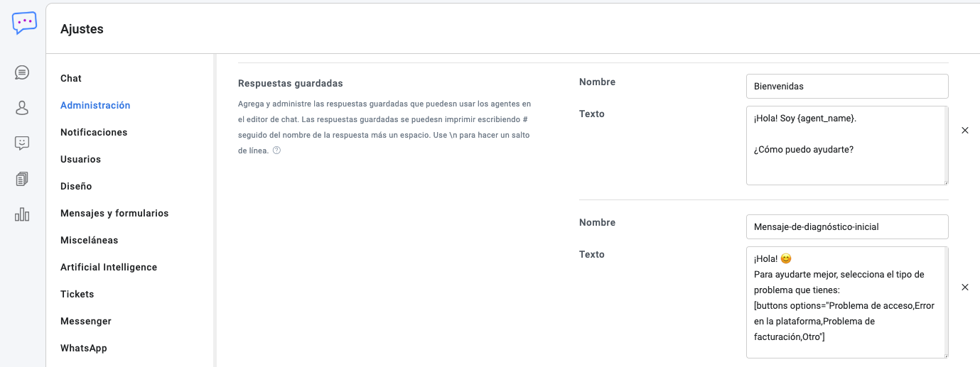
Task: Select the Artificial Intelligence tab
Action: click(109, 267)
